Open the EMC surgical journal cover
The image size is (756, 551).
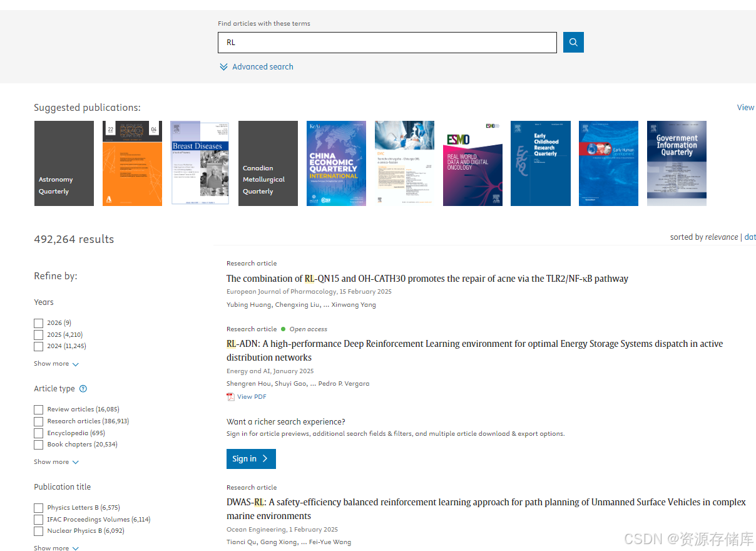pyautogui.click(x=404, y=163)
